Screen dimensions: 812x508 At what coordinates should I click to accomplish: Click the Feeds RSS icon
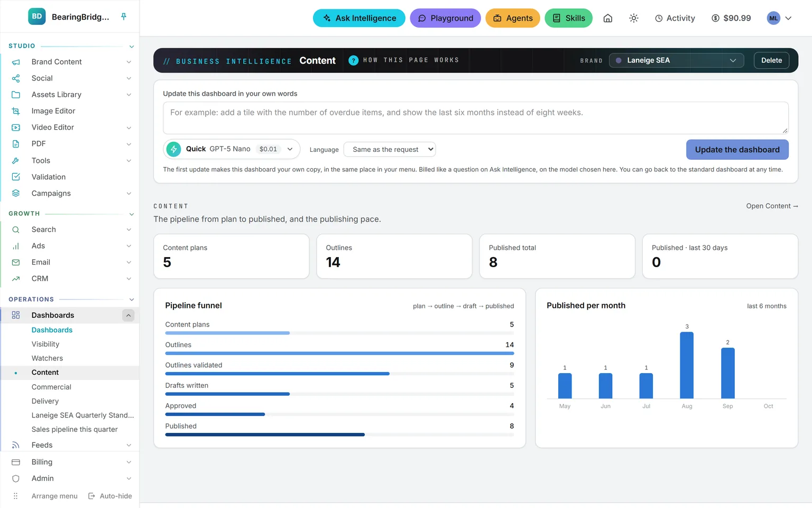pyautogui.click(x=16, y=445)
